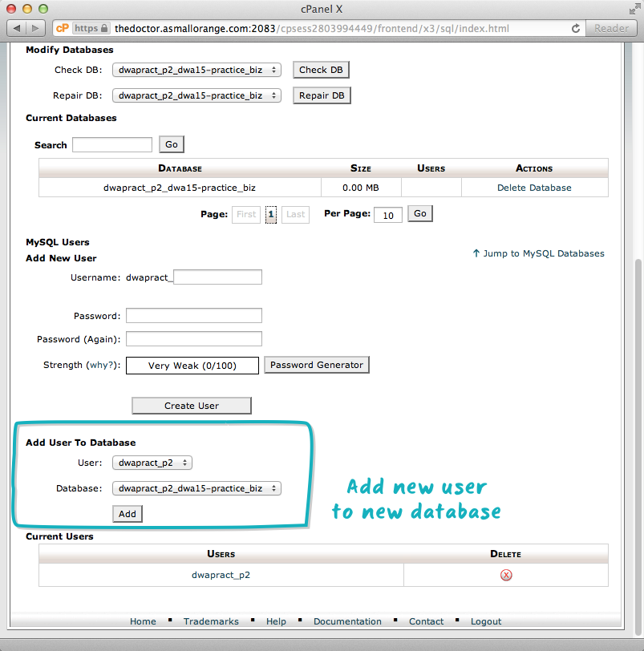Click the fullscreen icon in title bar
644x651 pixels.
point(634,8)
